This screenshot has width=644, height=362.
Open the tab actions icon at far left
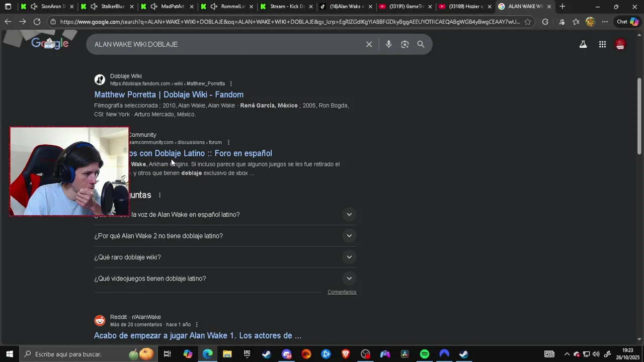[8, 7]
